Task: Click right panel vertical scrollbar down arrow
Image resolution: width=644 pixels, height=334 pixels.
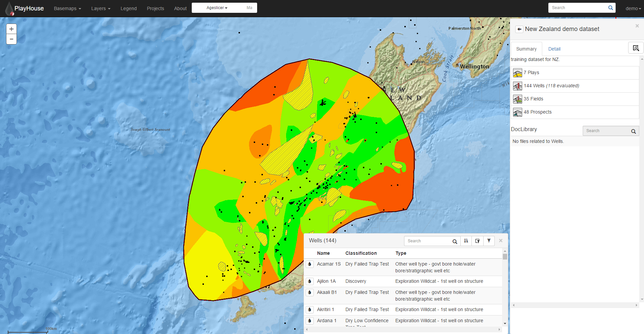Action: click(642, 299)
